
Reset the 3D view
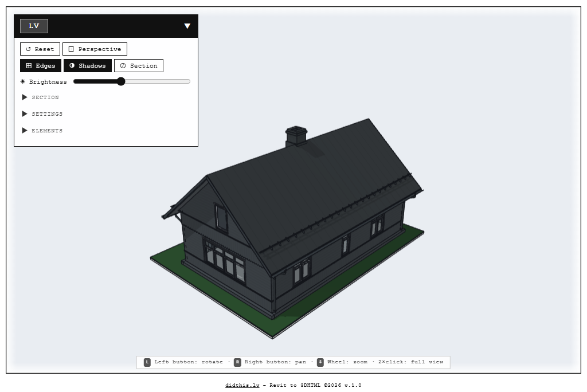tap(40, 49)
